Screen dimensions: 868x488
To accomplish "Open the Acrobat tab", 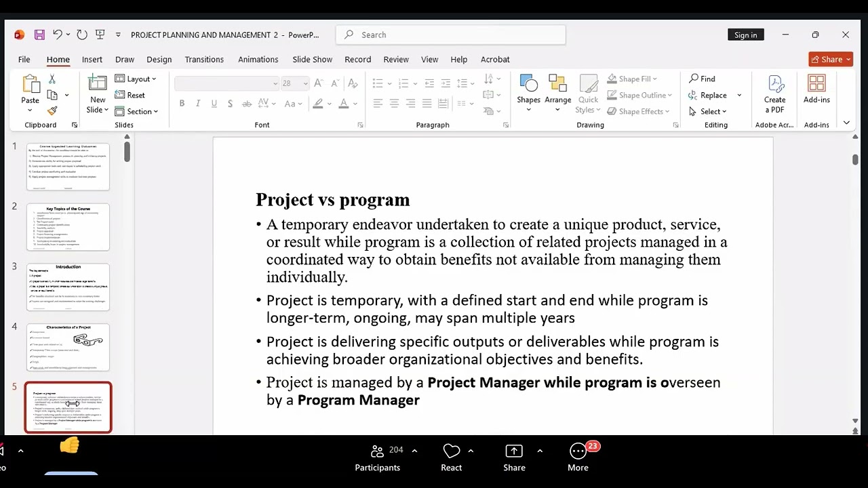I will click(x=495, y=60).
